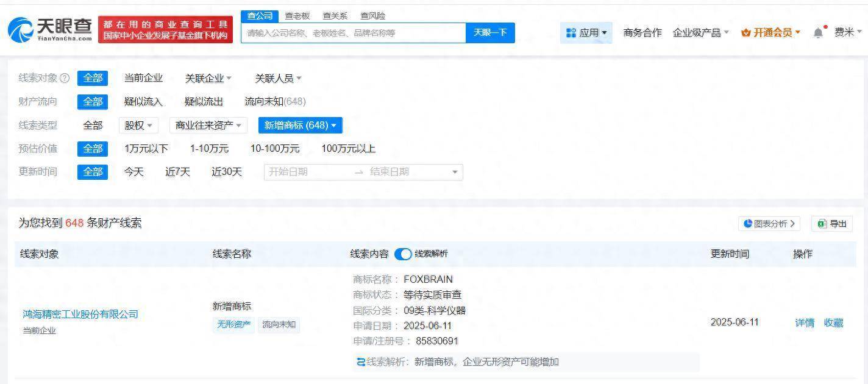Filter update time by 今天
Image resolution: width=868 pixels, height=384 pixels.
pos(133,172)
